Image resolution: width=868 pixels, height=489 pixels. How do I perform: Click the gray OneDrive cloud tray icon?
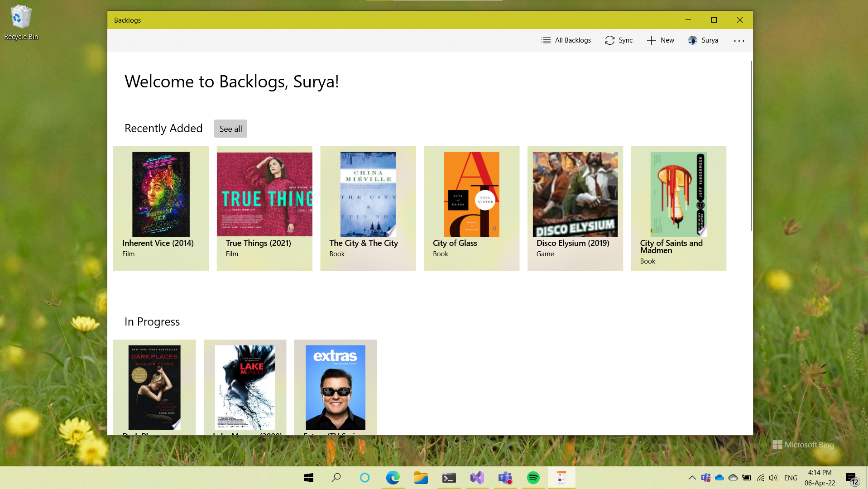pos(733,478)
